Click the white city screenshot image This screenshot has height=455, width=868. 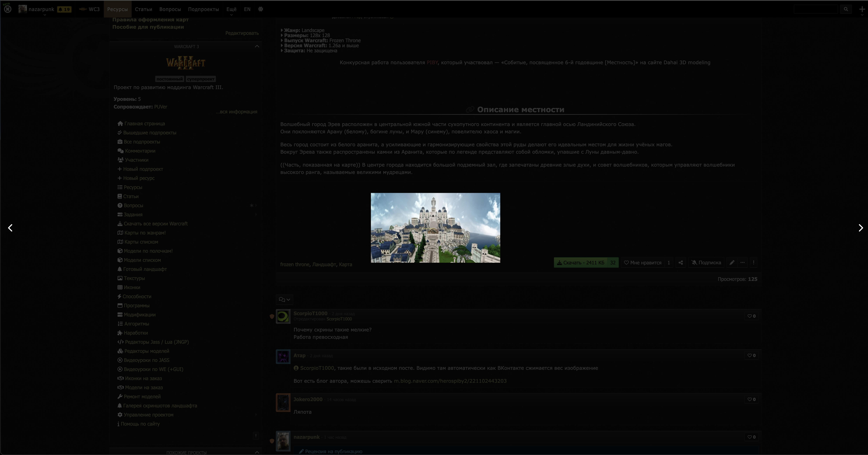(435, 228)
